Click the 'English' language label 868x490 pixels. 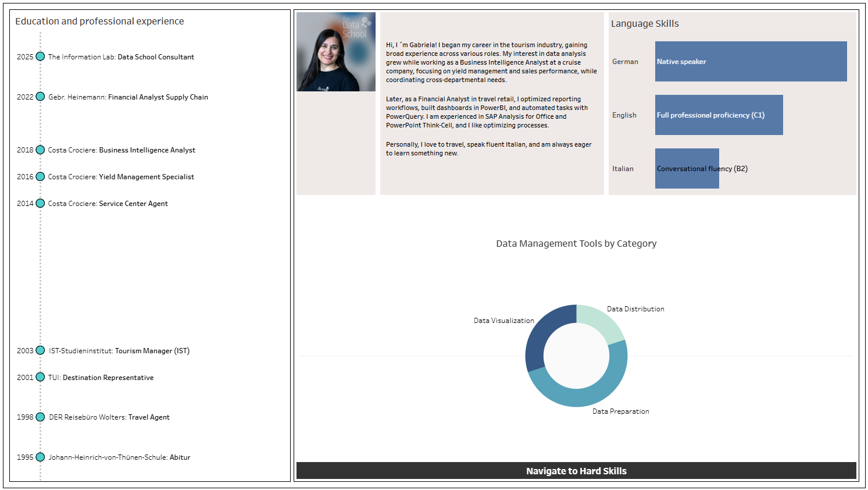point(624,115)
